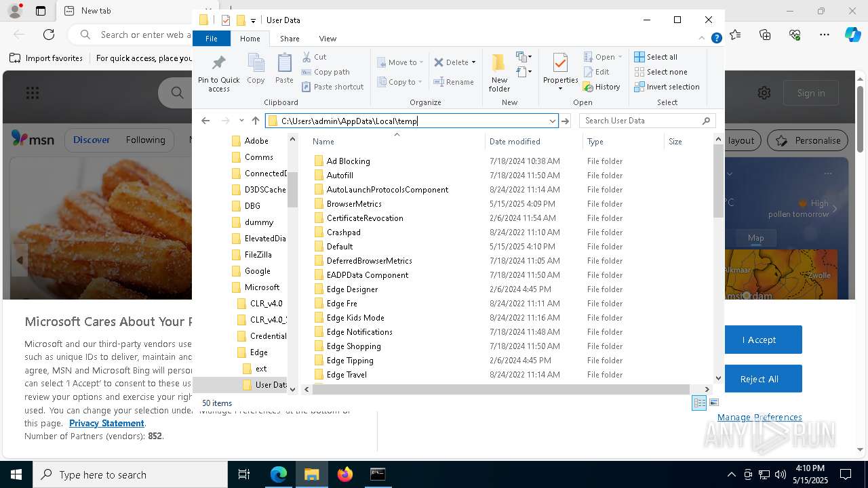868x488 pixels.
Task: Click Pin to Quick access icon
Action: [x=218, y=73]
